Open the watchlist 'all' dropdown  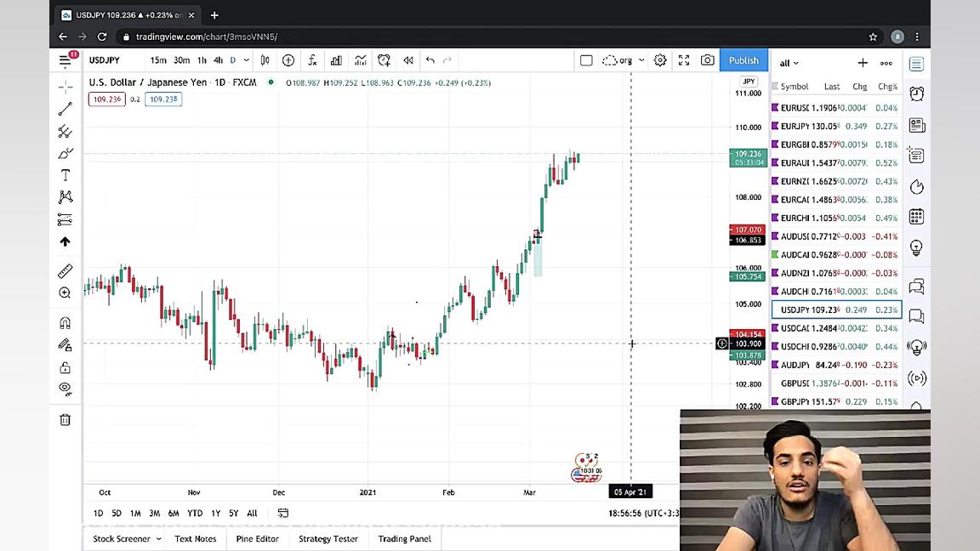click(789, 63)
